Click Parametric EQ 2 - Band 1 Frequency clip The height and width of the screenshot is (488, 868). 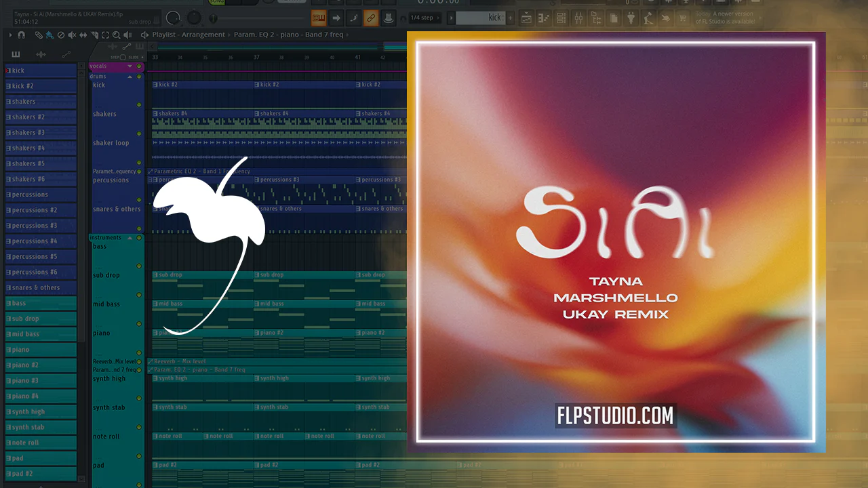[275, 171]
